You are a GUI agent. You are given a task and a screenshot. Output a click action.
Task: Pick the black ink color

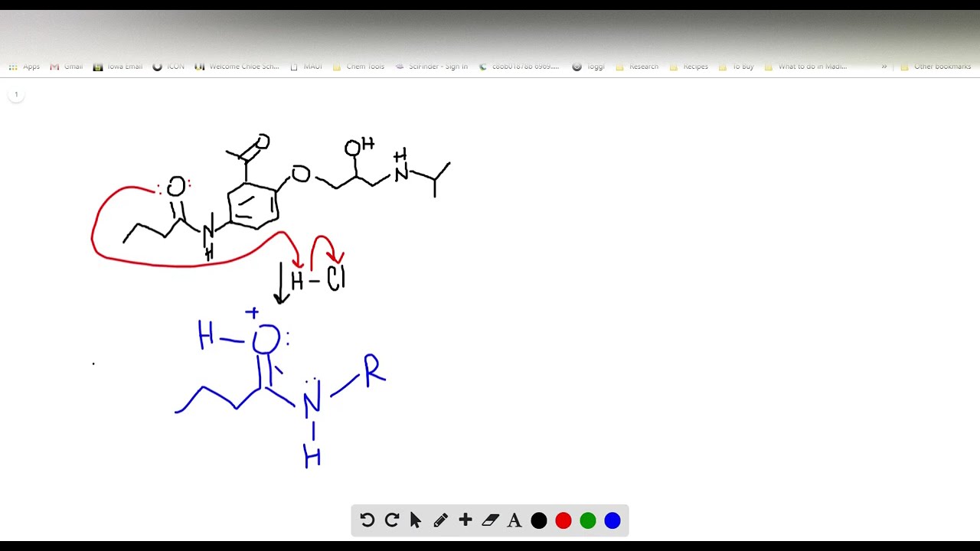tap(539, 520)
